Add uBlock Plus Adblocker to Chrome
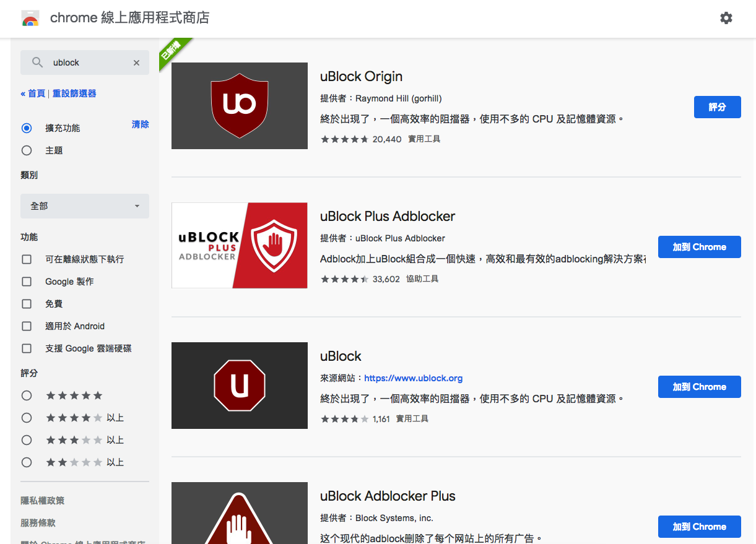Viewport: 756px width, 544px height. point(699,247)
